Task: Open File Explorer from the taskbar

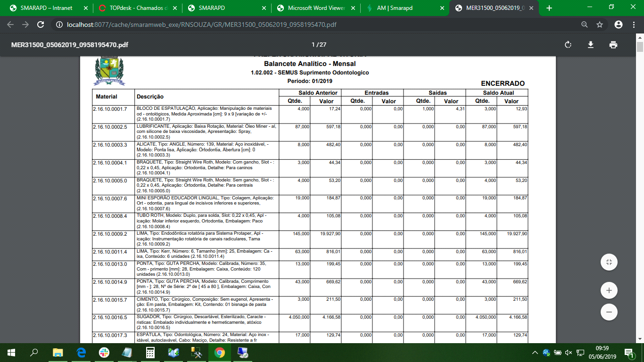Action: click(58, 352)
